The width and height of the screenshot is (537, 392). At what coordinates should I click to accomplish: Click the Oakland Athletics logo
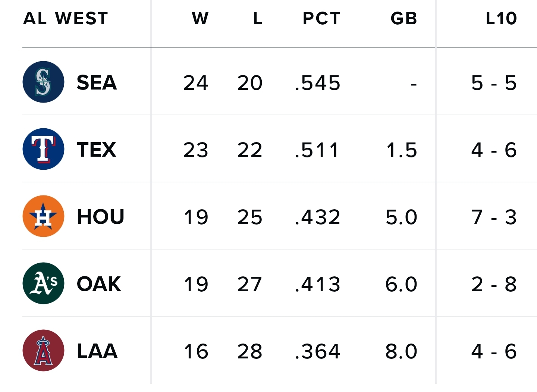tap(43, 283)
